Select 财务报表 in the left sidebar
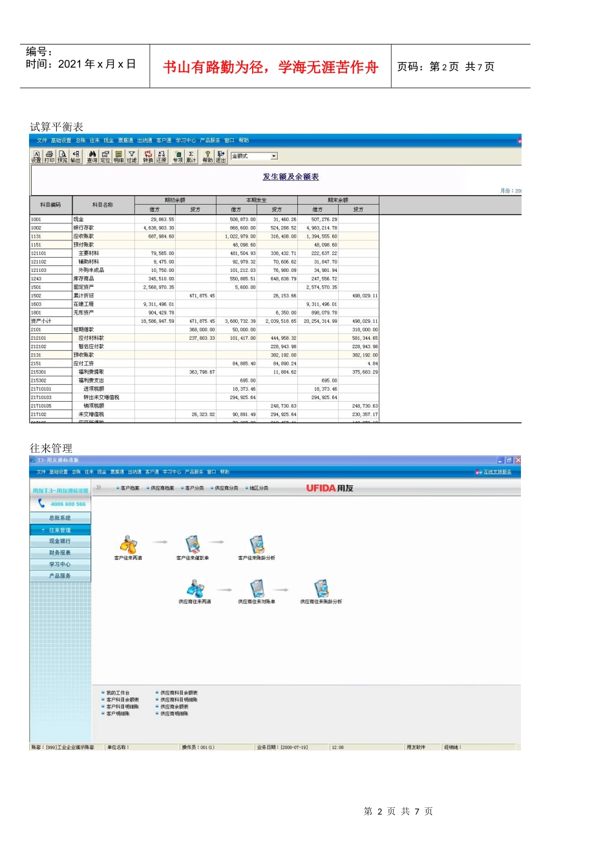The width and height of the screenshot is (614, 868). [x=60, y=553]
